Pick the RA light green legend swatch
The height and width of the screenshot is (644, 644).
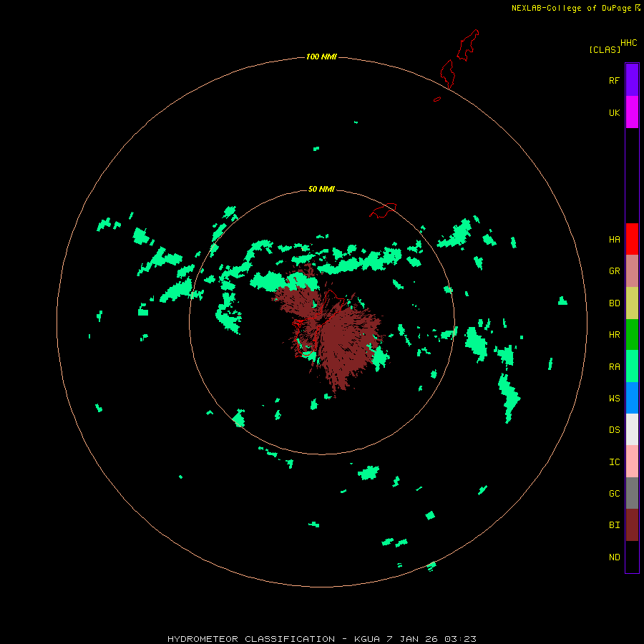point(632,366)
